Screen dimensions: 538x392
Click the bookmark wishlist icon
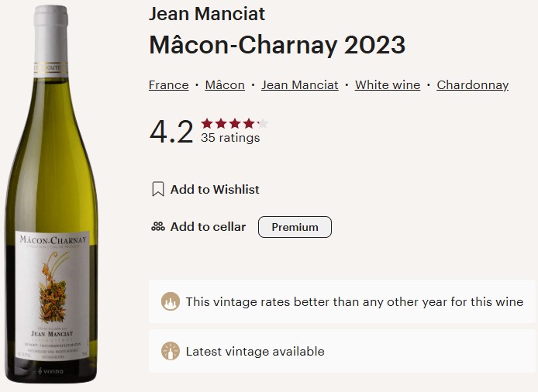157,189
